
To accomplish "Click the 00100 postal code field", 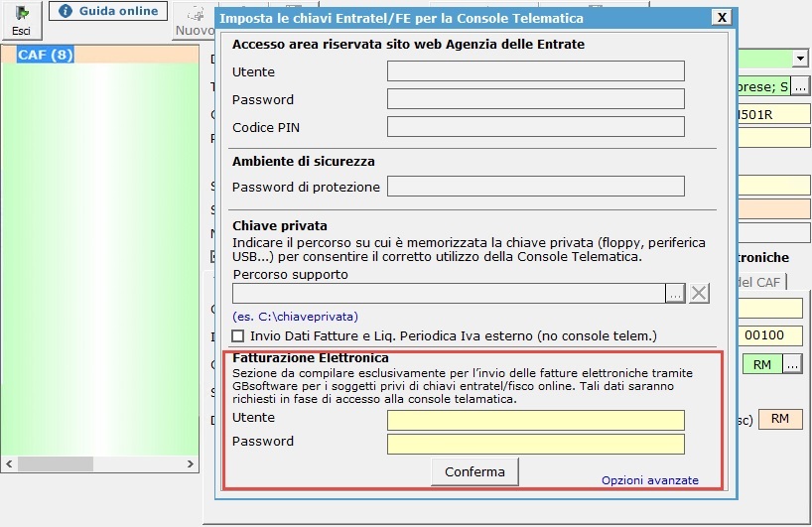I will pos(769,335).
